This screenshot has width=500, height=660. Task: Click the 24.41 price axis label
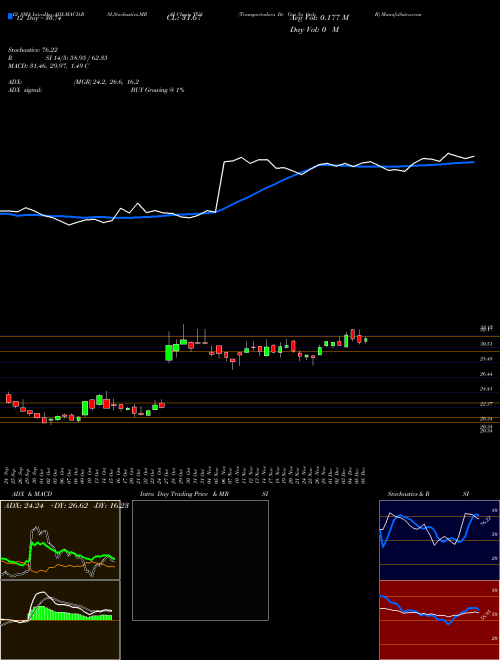pos(486,389)
